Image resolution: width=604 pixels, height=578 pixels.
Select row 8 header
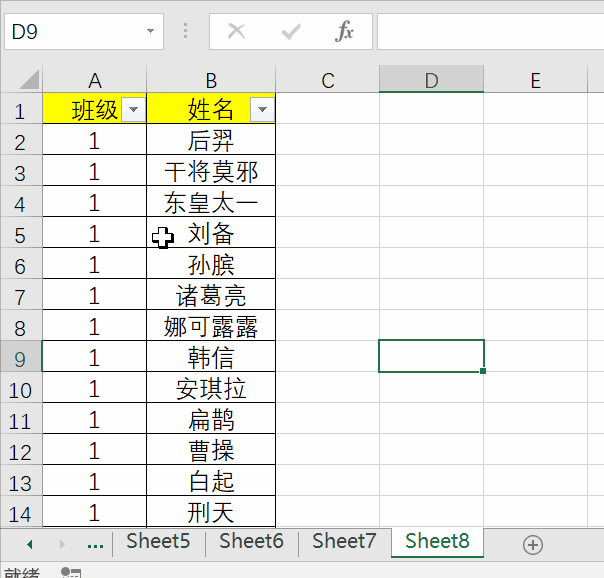[x=21, y=325]
